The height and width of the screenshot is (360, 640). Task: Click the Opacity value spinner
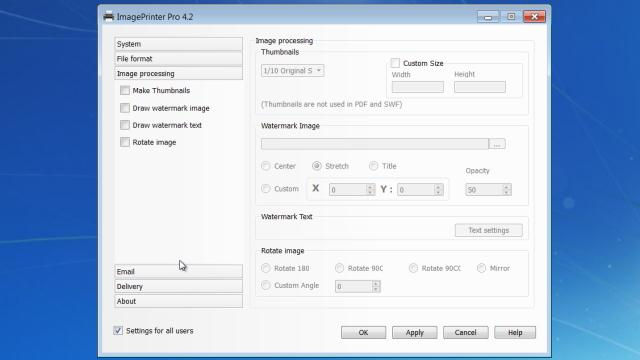(488, 190)
